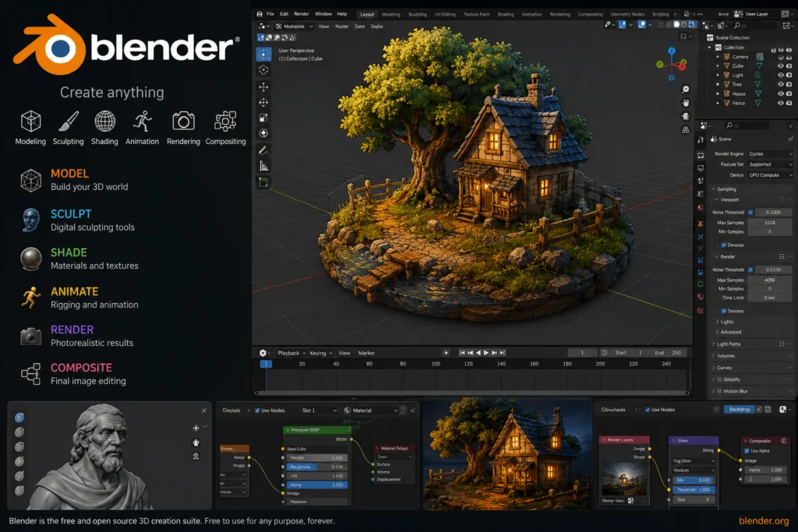Open the Slot 1 dropdown in shader editor

pos(319,410)
